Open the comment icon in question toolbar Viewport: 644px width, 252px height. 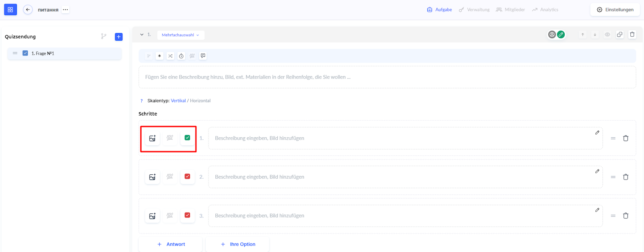pyautogui.click(x=203, y=56)
